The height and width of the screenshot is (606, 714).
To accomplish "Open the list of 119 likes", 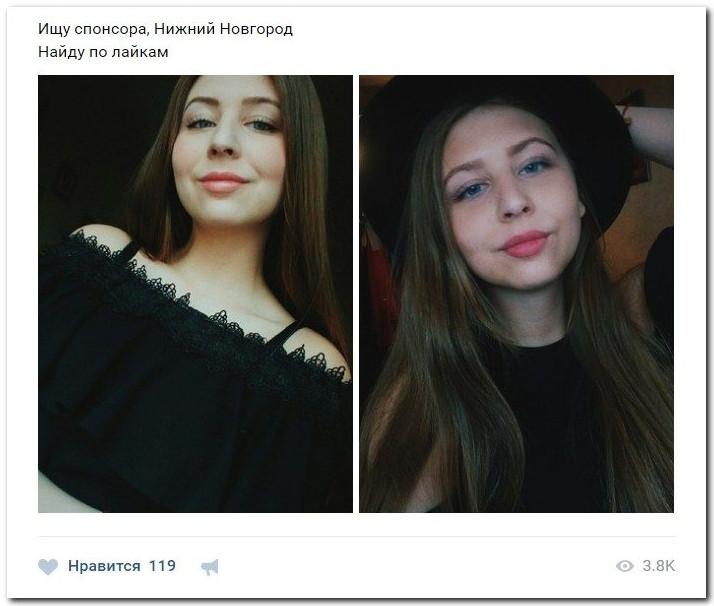I will coord(162,565).
